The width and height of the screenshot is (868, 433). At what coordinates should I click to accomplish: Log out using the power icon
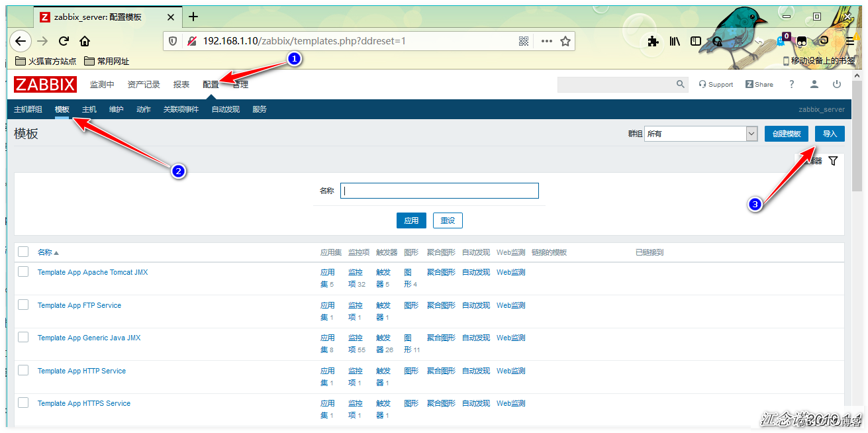click(x=837, y=84)
